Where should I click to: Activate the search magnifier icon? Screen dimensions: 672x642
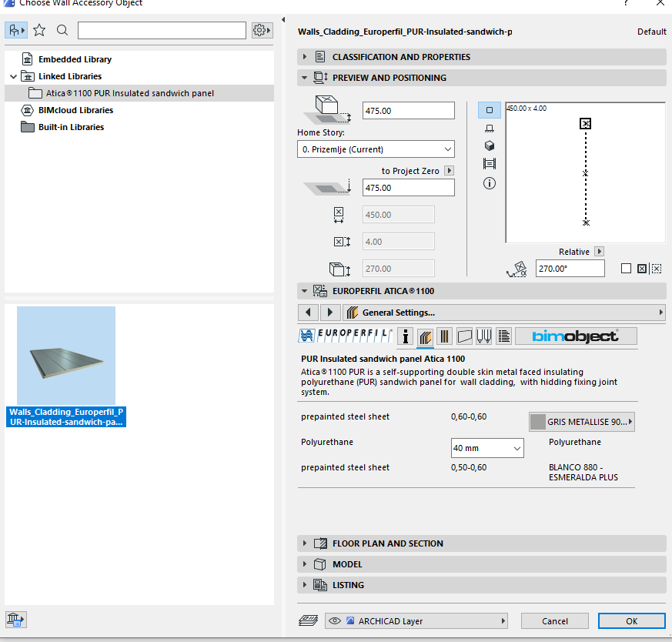[62, 31]
